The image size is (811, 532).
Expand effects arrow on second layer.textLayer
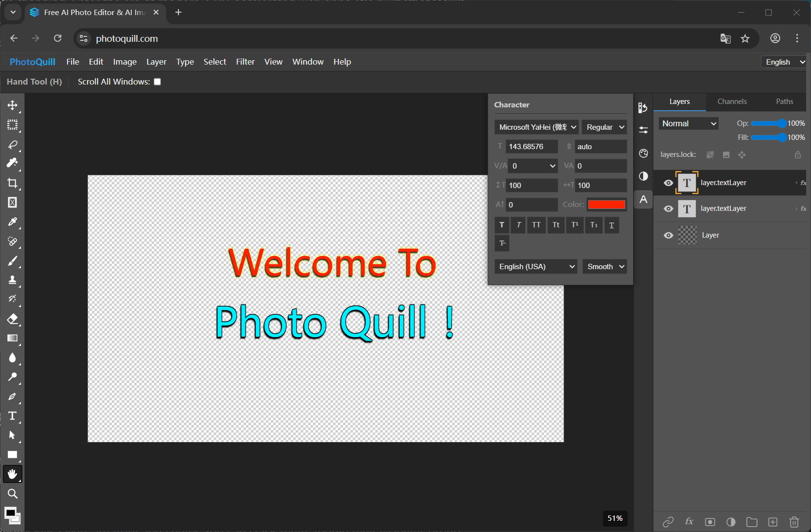(796, 208)
